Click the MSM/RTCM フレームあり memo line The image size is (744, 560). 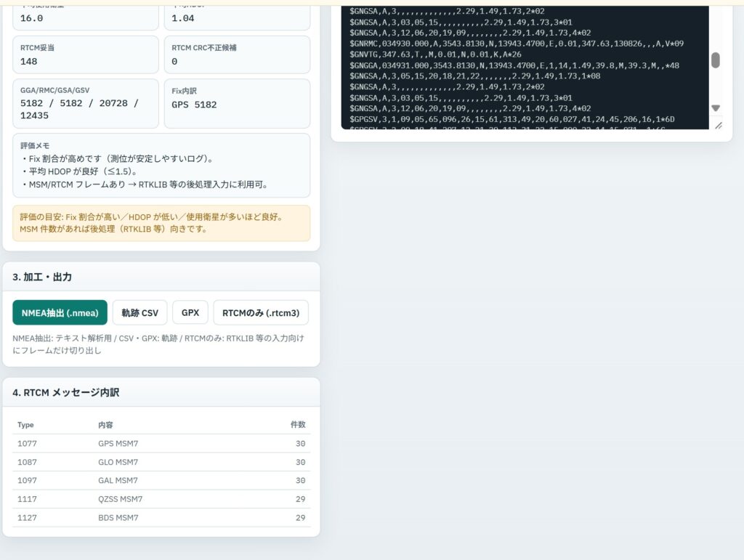(x=145, y=184)
